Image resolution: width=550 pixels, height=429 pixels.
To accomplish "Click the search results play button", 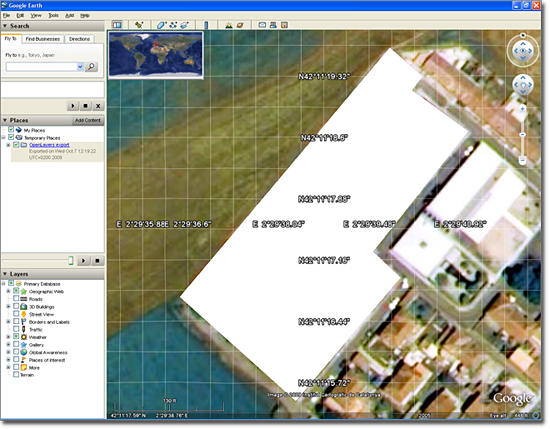I will [x=73, y=106].
